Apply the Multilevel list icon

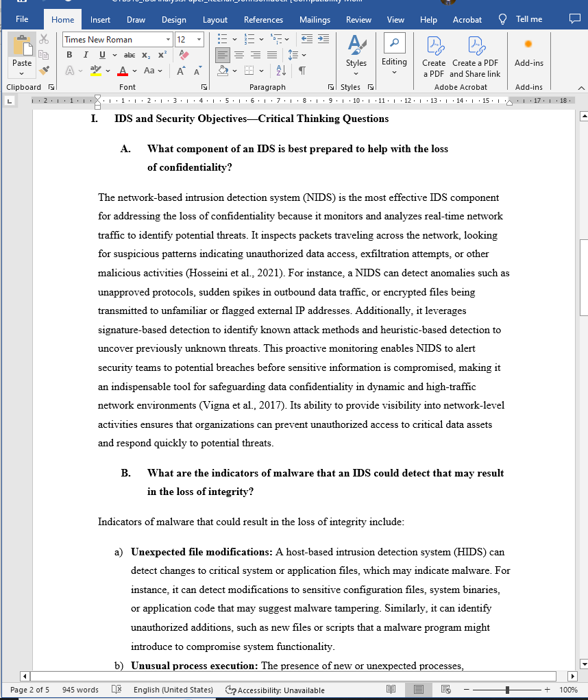277,39
